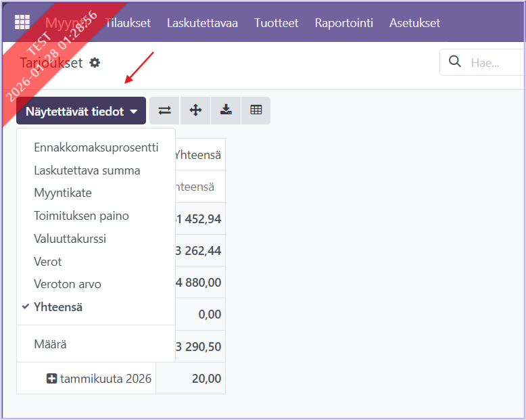This screenshot has width=526, height=420.
Task: Click the search magnifier icon
Action: point(455,62)
